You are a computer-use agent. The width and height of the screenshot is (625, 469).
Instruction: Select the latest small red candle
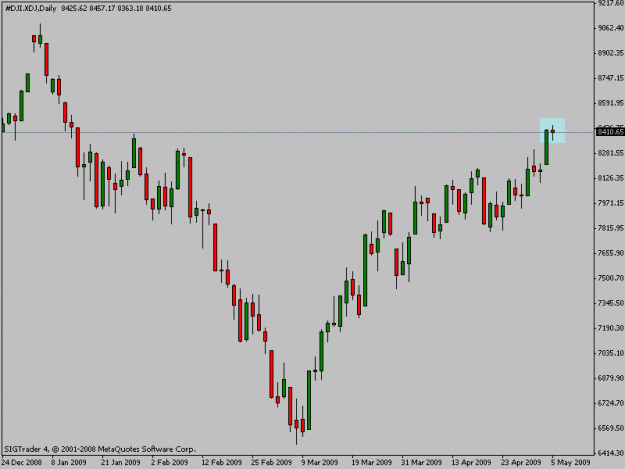tap(553, 132)
